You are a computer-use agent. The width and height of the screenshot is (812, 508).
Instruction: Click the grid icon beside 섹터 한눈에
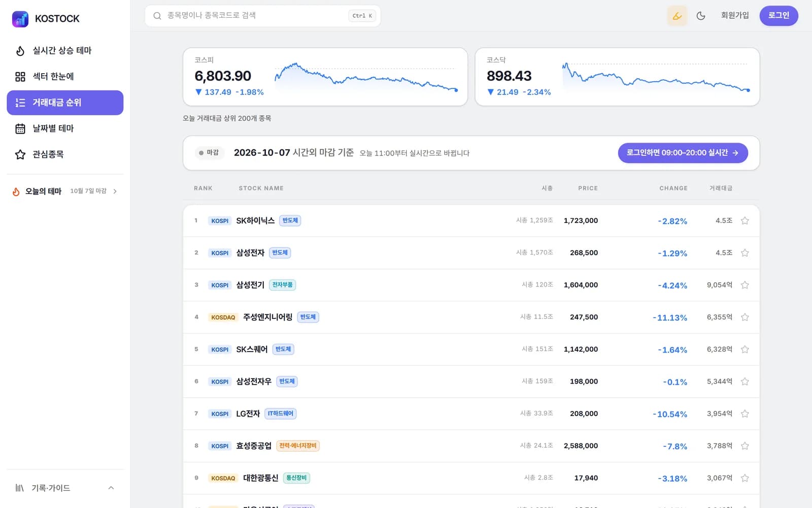tap(20, 77)
